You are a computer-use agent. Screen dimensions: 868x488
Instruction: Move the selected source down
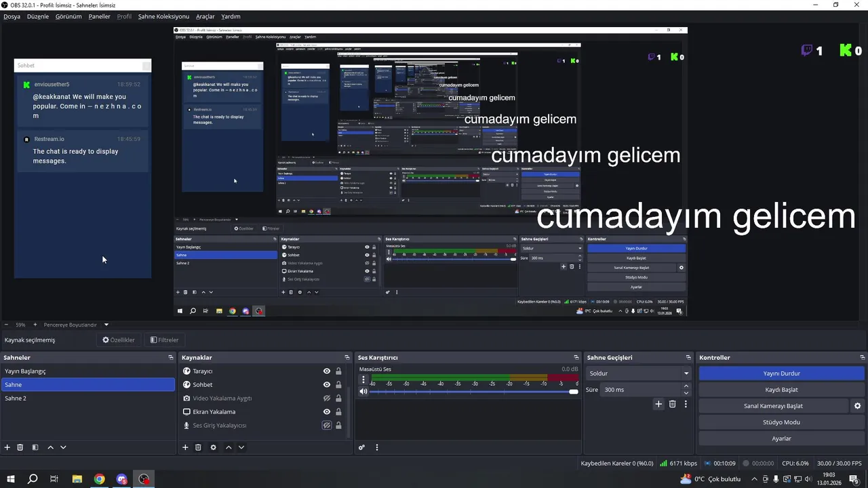pos(241,447)
